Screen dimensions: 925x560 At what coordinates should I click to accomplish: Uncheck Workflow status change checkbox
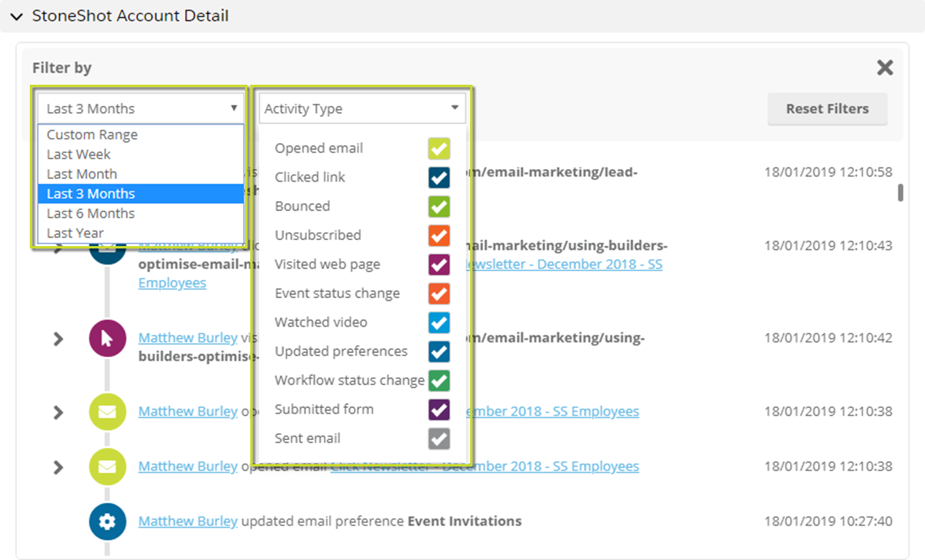coord(439,381)
